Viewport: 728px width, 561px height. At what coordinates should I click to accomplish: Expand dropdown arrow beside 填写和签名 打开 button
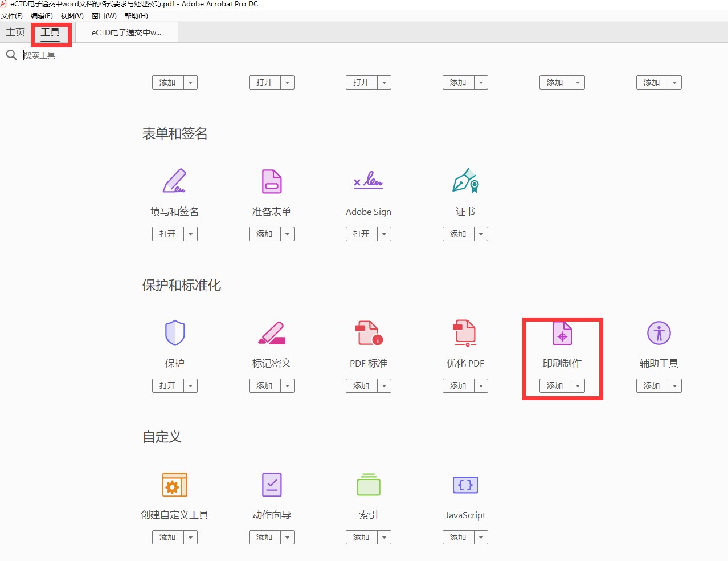pyautogui.click(x=190, y=234)
